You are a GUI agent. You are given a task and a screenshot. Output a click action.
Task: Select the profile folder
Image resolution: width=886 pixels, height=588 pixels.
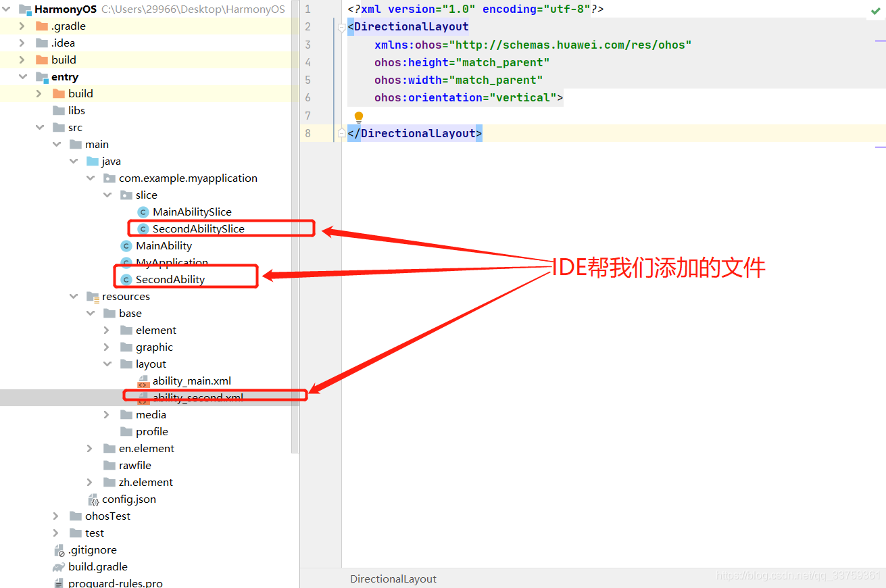pyautogui.click(x=152, y=432)
